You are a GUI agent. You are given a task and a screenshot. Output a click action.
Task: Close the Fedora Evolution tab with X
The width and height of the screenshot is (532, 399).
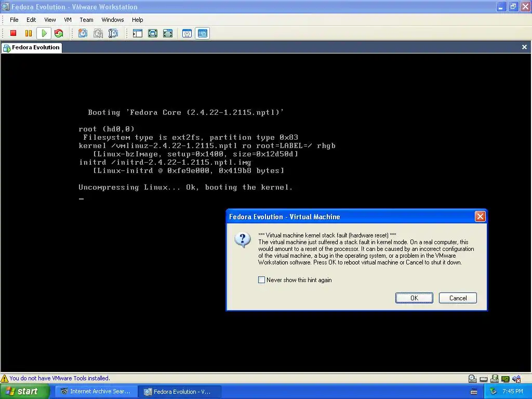click(524, 47)
